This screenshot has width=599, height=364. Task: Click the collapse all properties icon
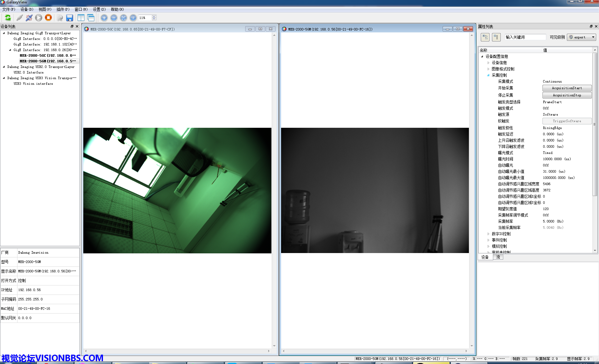(496, 37)
